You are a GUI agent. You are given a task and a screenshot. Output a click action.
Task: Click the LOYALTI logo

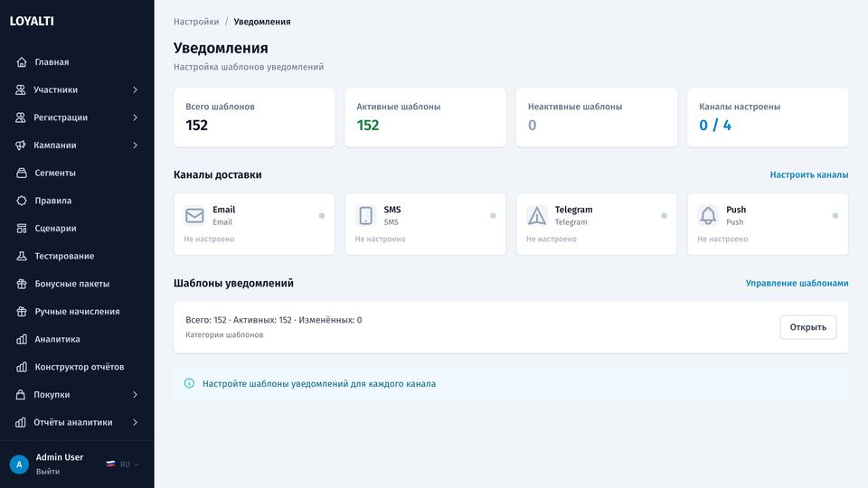coord(32,21)
